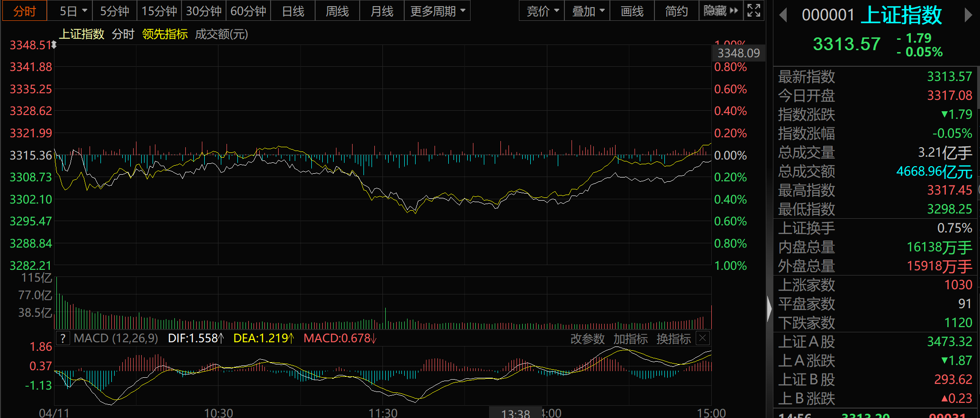Click the MACD help question mark icon

pos(63,338)
